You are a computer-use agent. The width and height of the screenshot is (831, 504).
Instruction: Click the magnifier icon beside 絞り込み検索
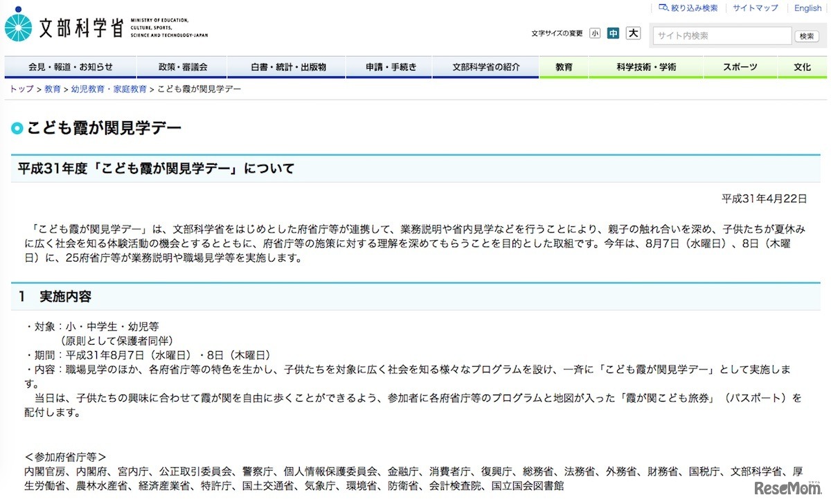[x=663, y=8]
